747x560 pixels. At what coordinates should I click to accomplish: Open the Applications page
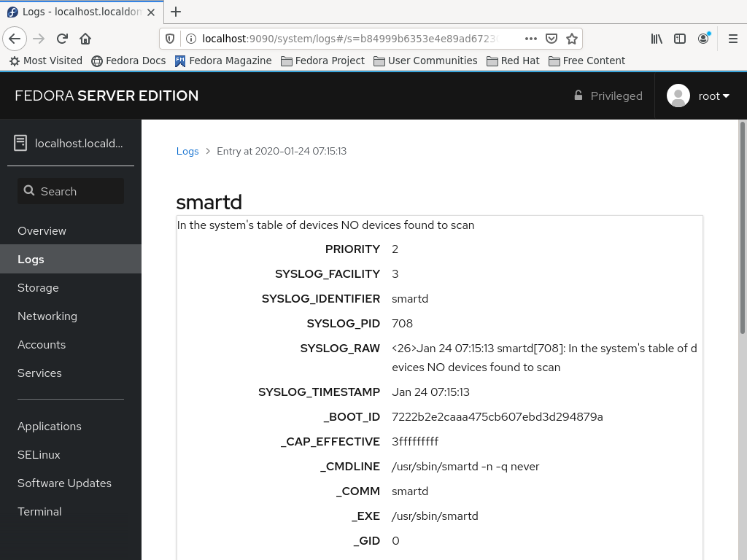pyautogui.click(x=71, y=426)
